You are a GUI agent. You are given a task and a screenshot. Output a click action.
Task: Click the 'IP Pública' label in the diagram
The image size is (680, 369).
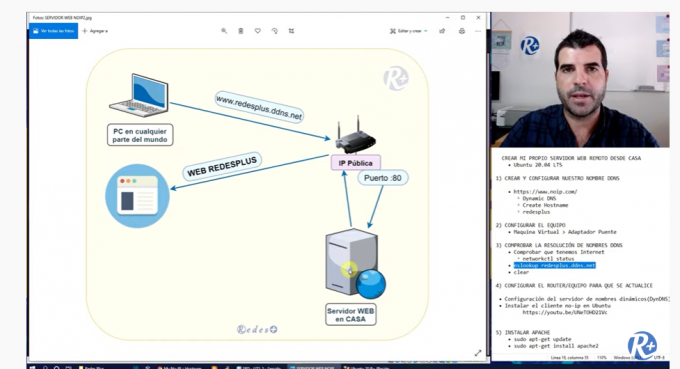356,163
